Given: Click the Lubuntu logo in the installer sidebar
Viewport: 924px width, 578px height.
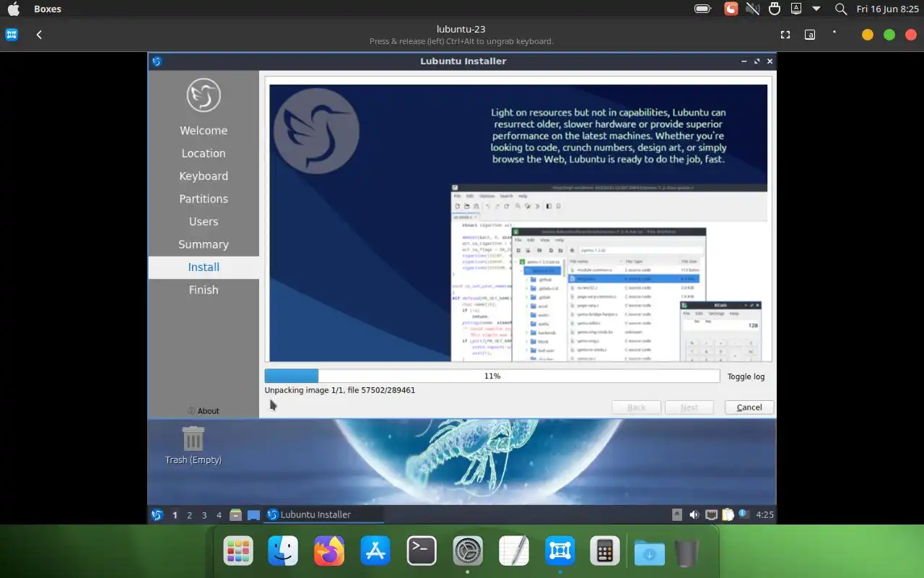Looking at the screenshot, I should pyautogui.click(x=204, y=95).
